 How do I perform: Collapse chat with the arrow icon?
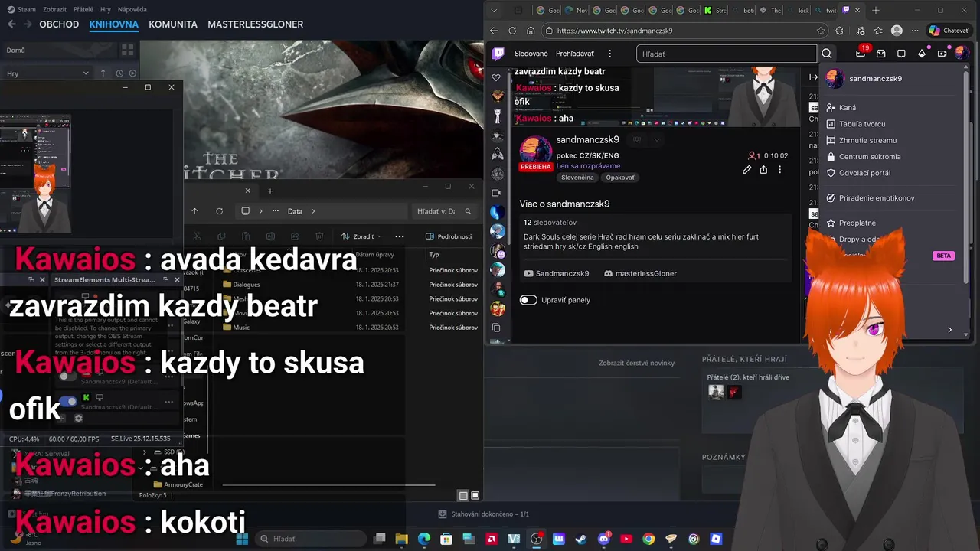(x=813, y=77)
